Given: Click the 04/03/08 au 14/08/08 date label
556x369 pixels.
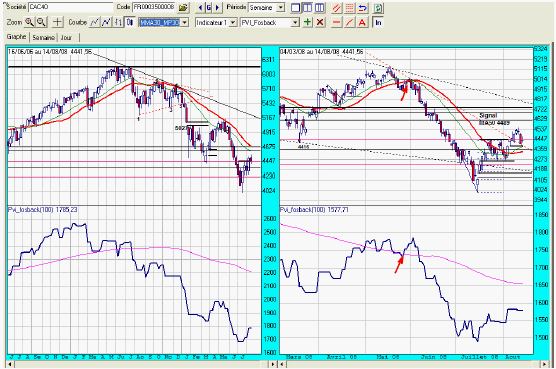Looking at the screenshot, I should (322, 52).
